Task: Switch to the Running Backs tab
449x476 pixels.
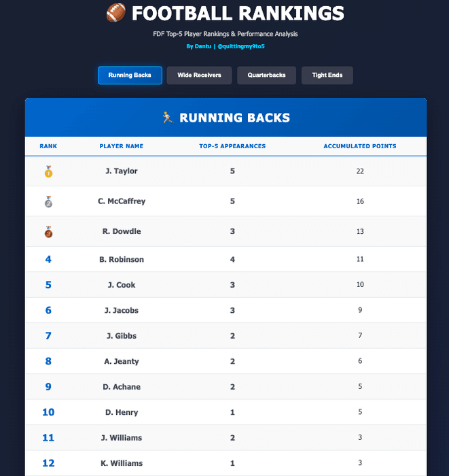Action: [130, 75]
